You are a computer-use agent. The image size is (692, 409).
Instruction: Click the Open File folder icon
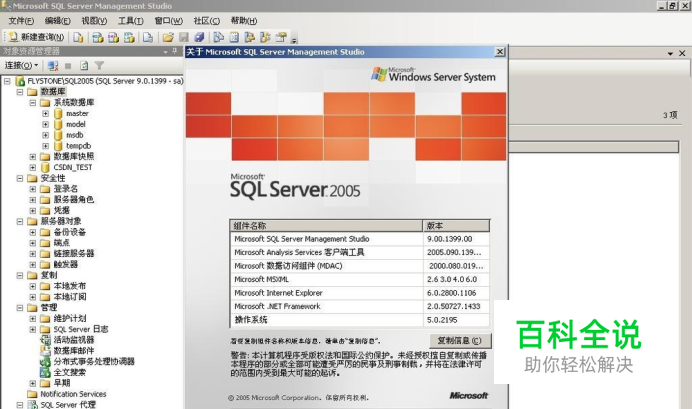coord(168,38)
